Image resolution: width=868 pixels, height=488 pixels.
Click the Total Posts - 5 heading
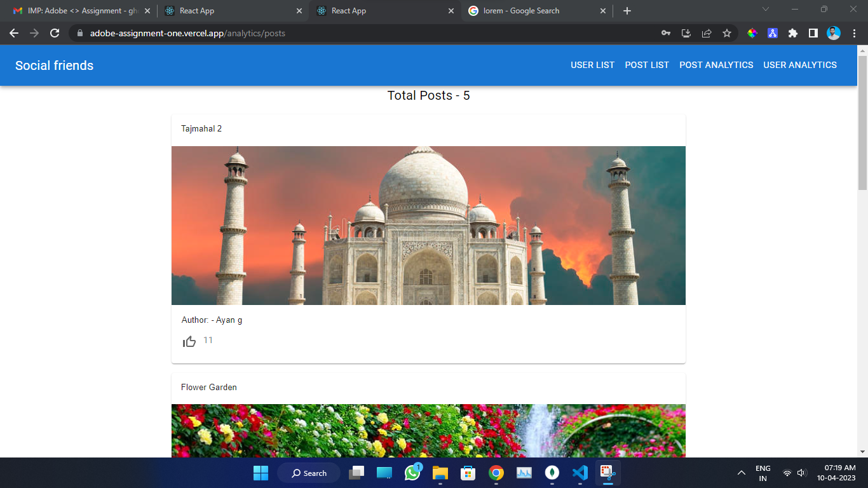pyautogui.click(x=429, y=95)
